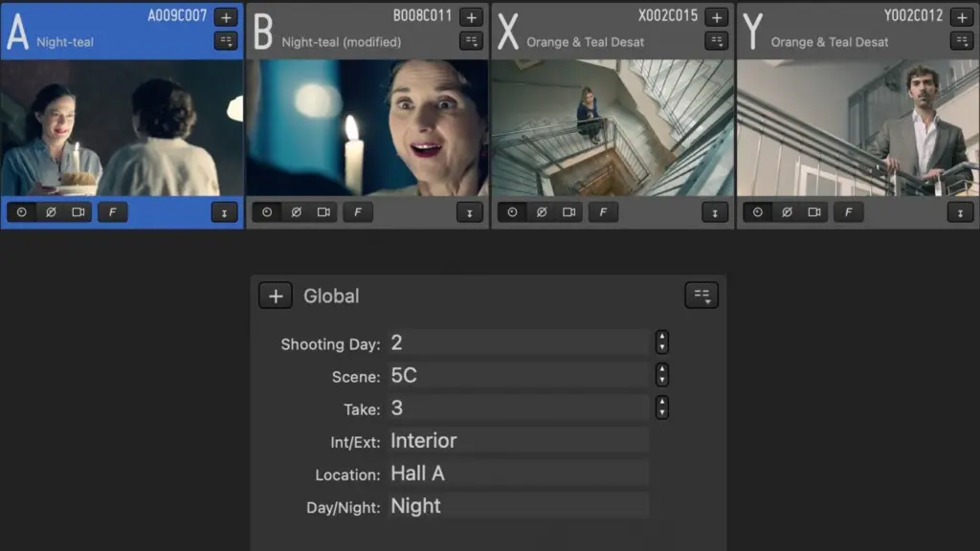Click clip name Y002C012
The image size is (980, 551).
913,15
